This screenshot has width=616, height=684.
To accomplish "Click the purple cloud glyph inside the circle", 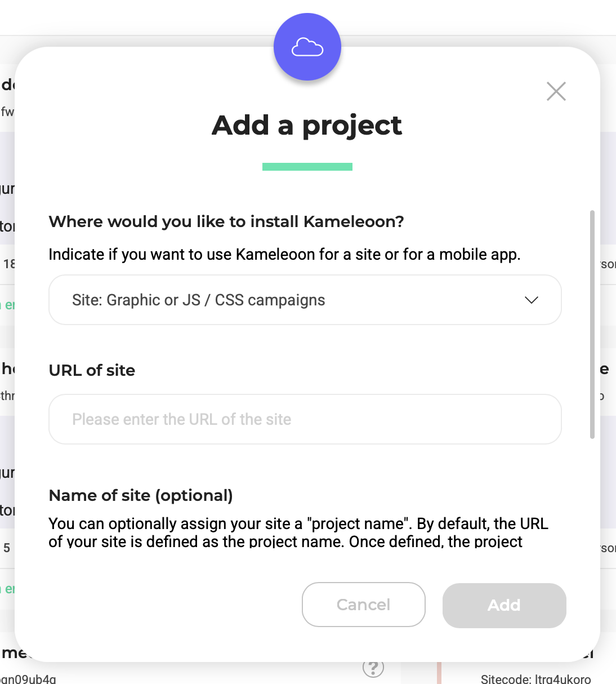I will (307, 47).
